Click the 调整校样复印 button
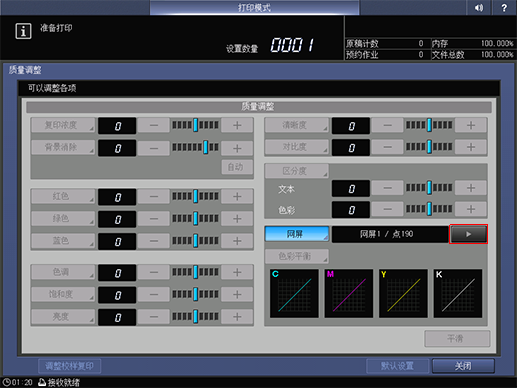 point(69,366)
